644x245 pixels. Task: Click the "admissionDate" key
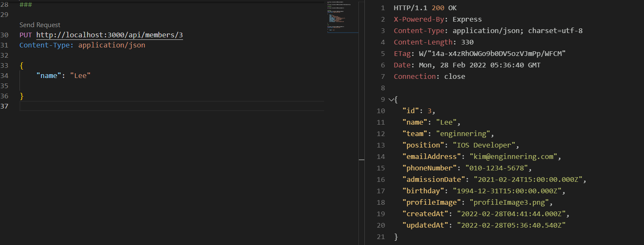434,180
